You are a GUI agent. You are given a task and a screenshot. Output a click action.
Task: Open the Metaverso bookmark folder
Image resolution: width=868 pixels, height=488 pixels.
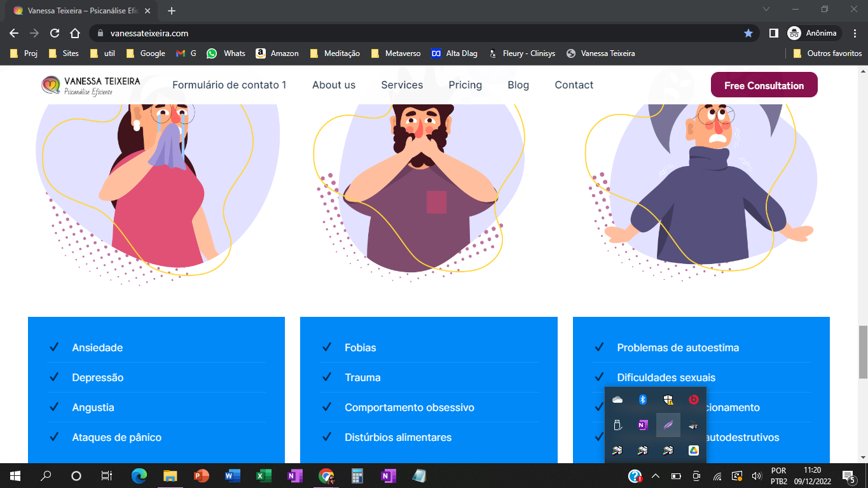click(x=396, y=53)
